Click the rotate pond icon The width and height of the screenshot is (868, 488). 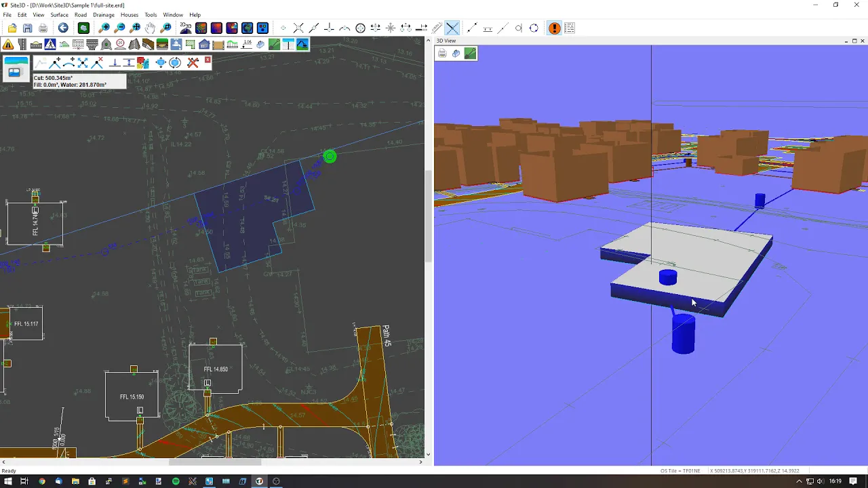pos(175,62)
